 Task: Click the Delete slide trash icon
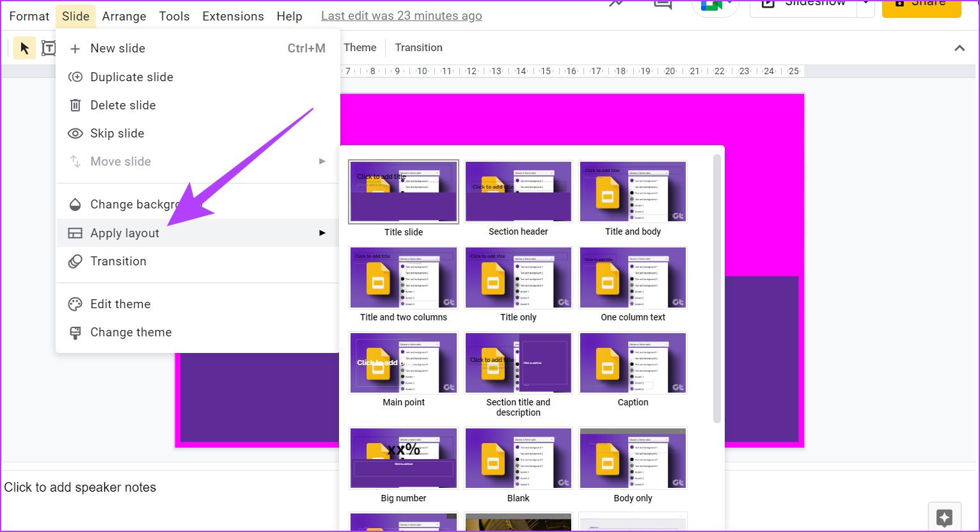click(75, 105)
